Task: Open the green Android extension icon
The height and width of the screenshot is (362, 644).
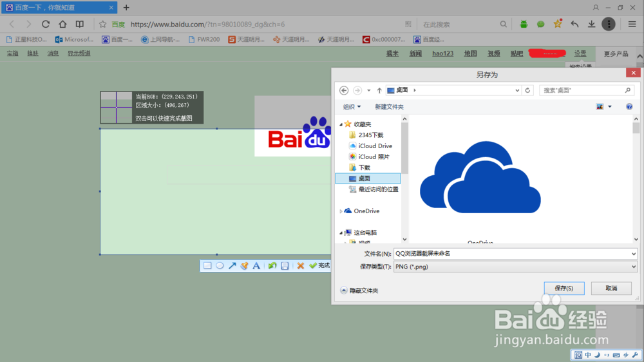Action: pos(523,24)
